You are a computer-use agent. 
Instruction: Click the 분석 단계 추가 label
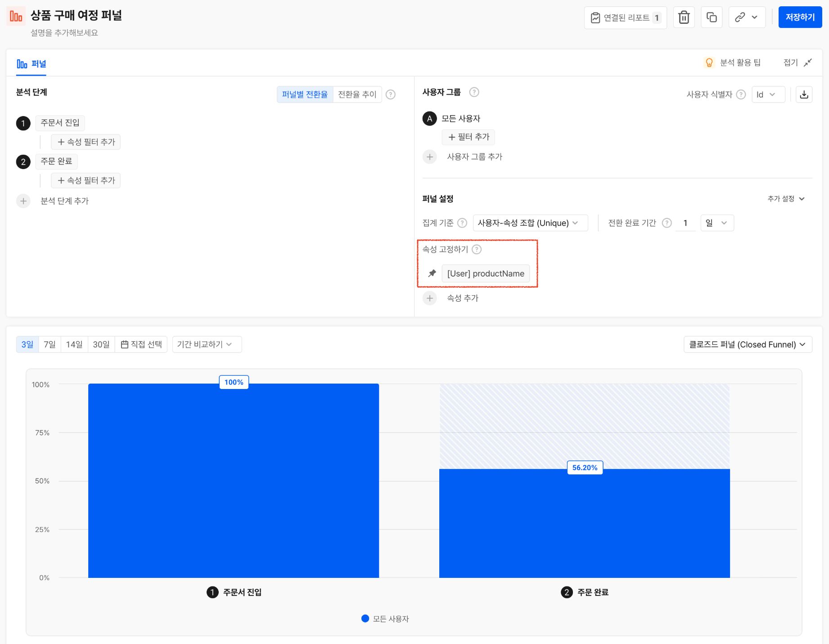pos(65,201)
